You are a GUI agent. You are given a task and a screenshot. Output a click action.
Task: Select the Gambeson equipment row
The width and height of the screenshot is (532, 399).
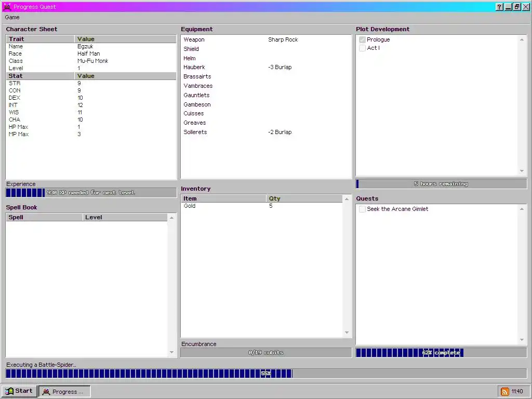[x=266, y=104]
